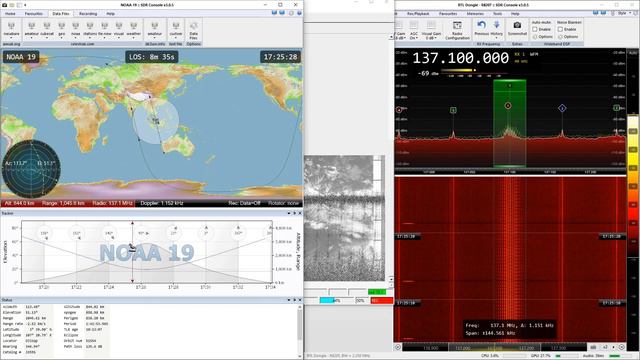This screenshot has height=360, width=640.
Task: Click camera icon in NOAA 19 title bar
Action: [4, 5]
